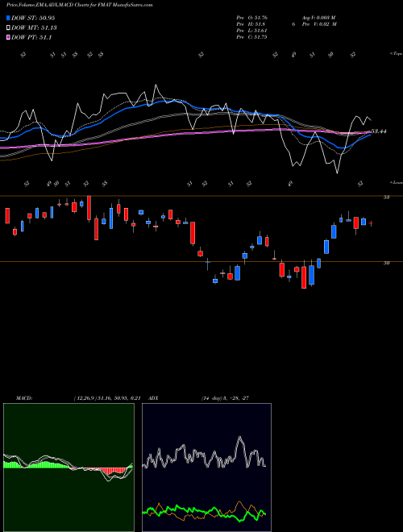Click the 'Avg V: 0.003 M' volume text
The width and height of the screenshot is (403, 532).
(x=318, y=18)
